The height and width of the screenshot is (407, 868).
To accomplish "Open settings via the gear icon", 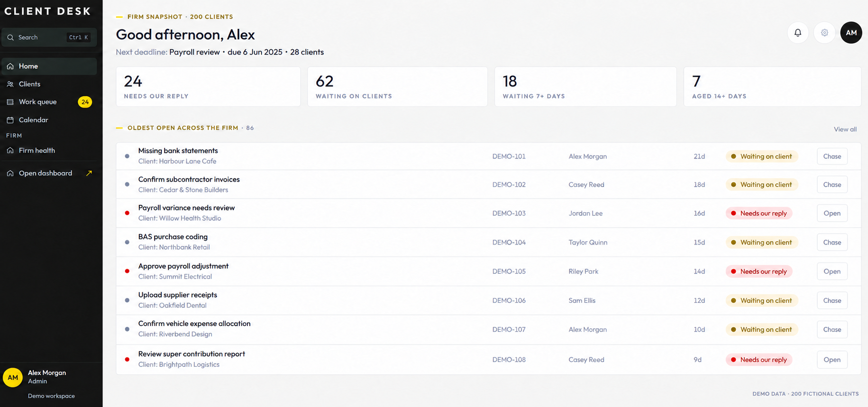I will tap(824, 33).
